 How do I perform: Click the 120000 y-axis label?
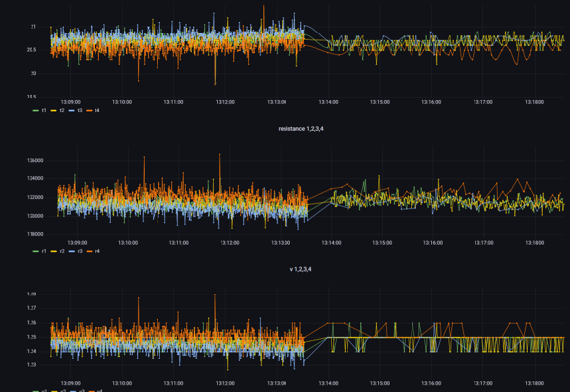pos(34,216)
